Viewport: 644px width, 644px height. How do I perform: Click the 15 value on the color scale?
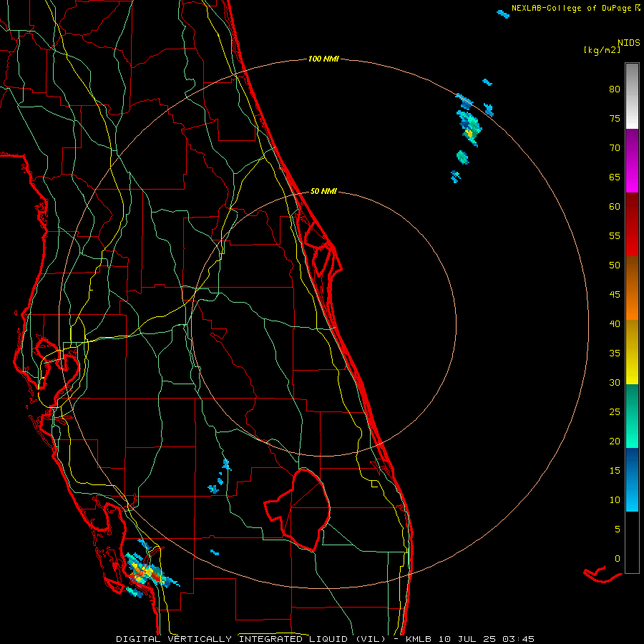(615, 471)
